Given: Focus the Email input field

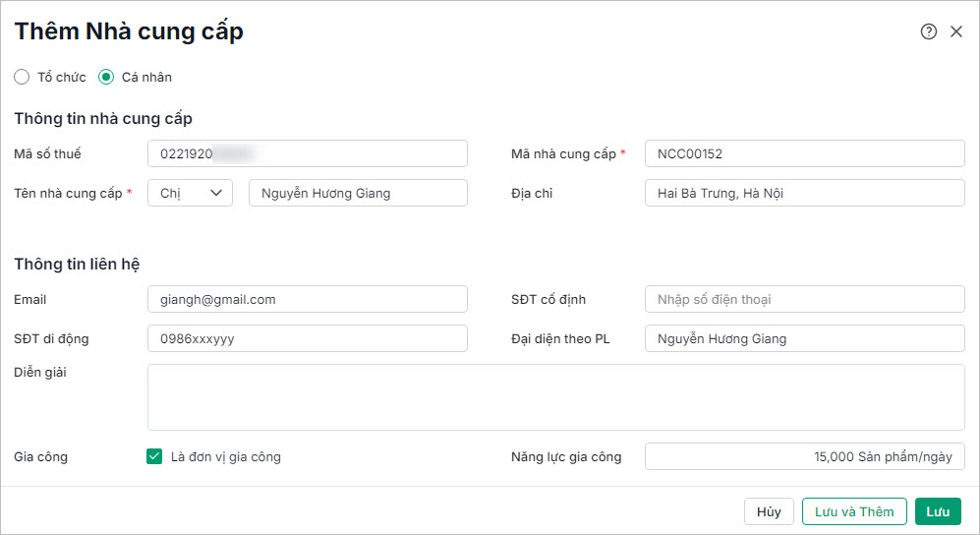Looking at the screenshot, I should tap(307, 299).
